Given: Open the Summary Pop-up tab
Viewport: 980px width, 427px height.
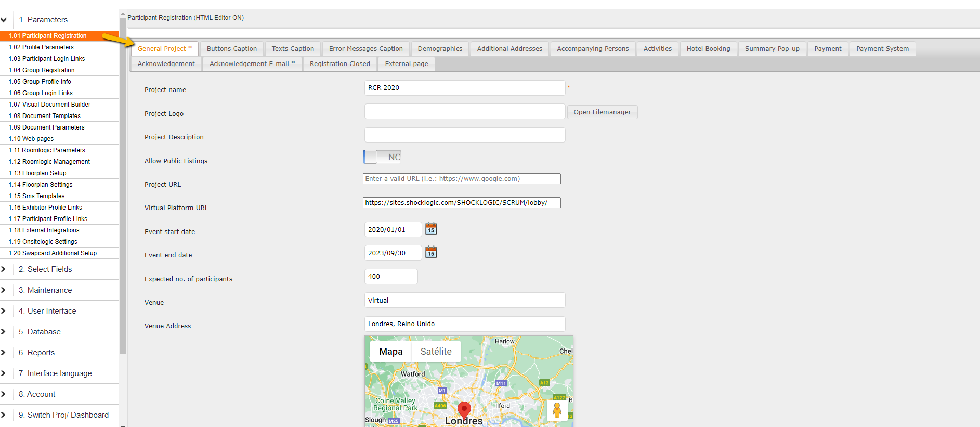Looking at the screenshot, I should pos(772,49).
